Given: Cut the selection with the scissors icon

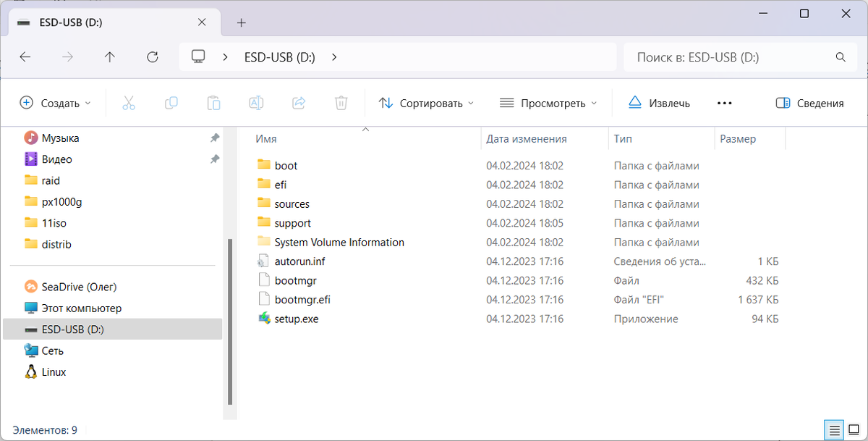Looking at the screenshot, I should coord(129,103).
